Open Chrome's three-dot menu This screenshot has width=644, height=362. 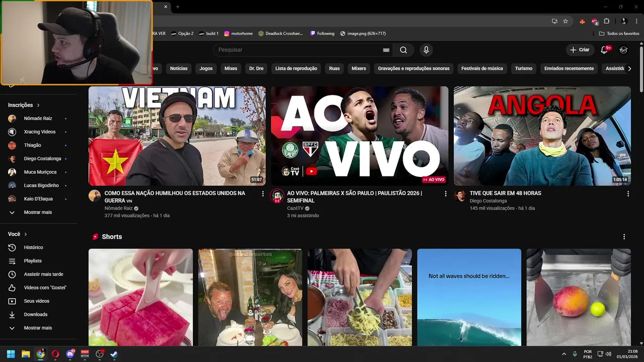click(x=636, y=21)
